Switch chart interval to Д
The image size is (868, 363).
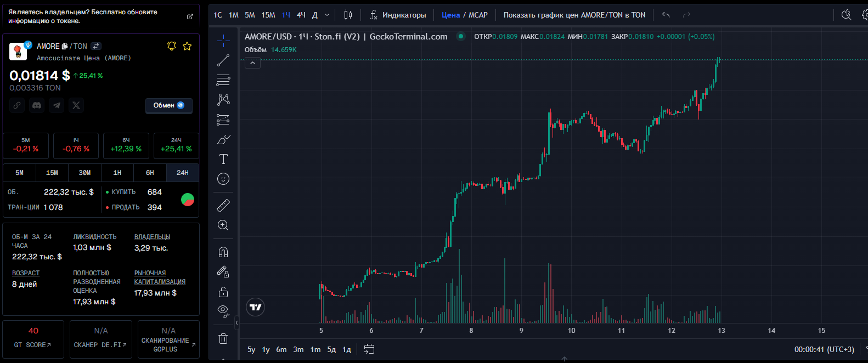315,15
